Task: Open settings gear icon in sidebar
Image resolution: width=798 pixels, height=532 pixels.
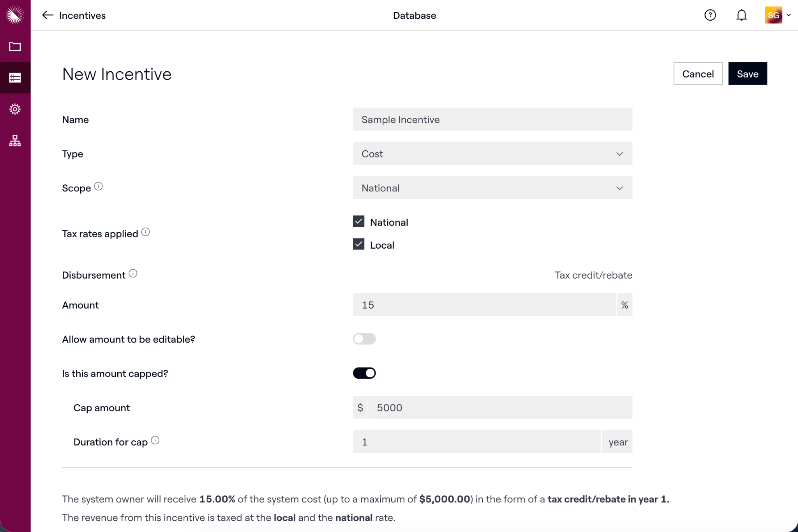Action: coord(15,109)
